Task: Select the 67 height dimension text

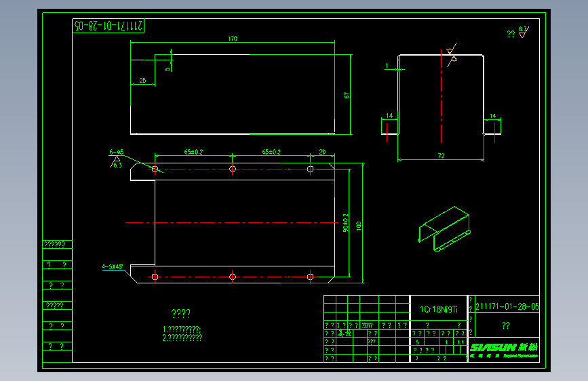Action: (347, 96)
